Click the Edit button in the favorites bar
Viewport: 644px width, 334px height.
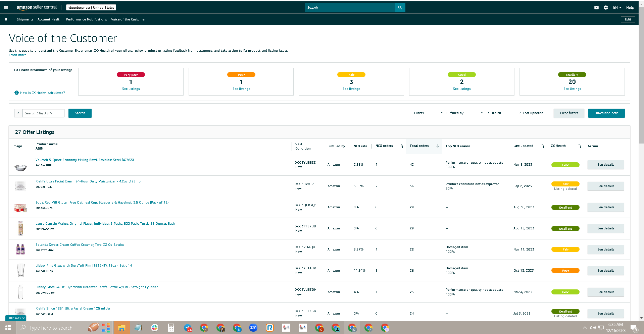pos(628,19)
